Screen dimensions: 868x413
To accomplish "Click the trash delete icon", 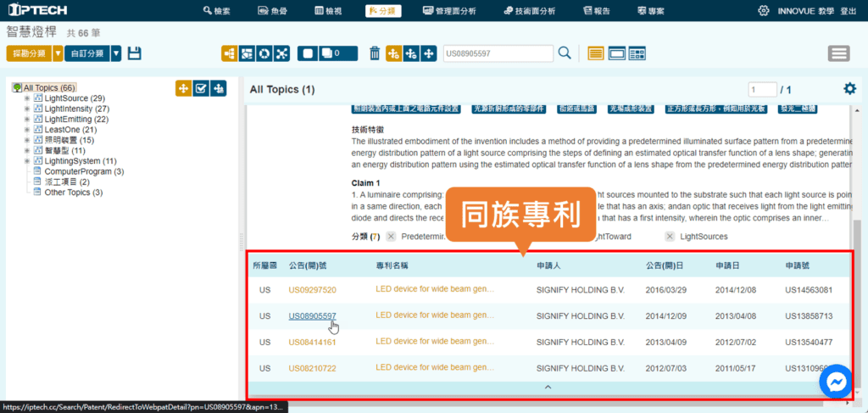I will pyautogui.click(x=375, y=53).
